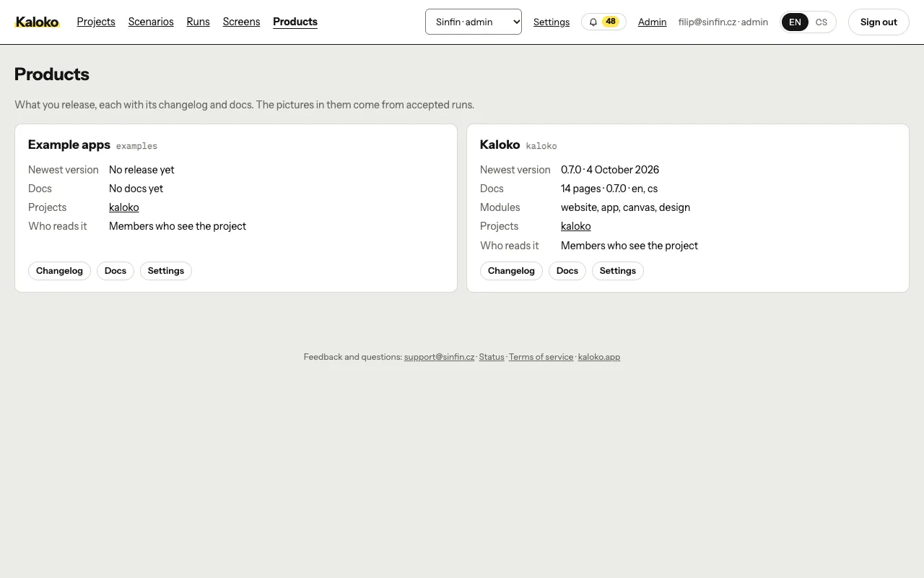This screenshot has height=578, width=924.
Task: Click the Products page heading
Action: 52,74
